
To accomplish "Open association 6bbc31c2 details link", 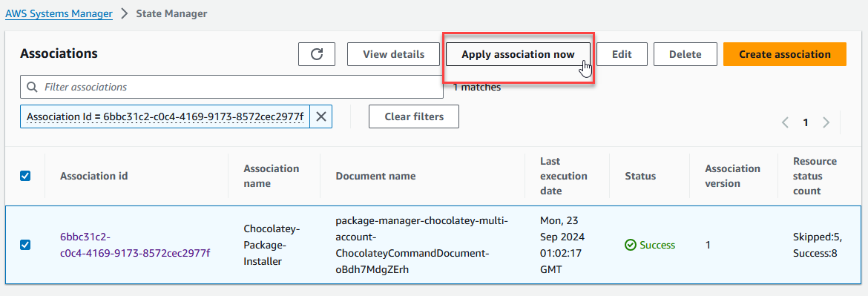I will (x=135, y=245).
